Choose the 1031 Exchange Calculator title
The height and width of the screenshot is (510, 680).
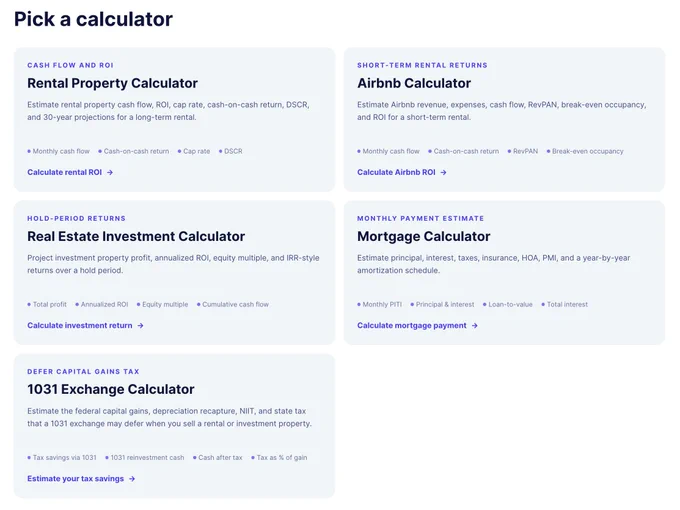coord(111,389)
